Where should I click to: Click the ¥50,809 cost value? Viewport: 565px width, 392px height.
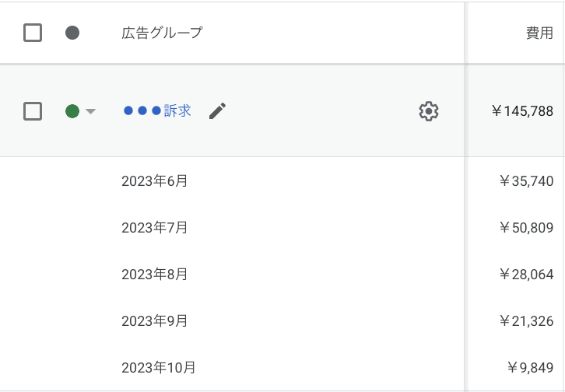pos(526,228)
